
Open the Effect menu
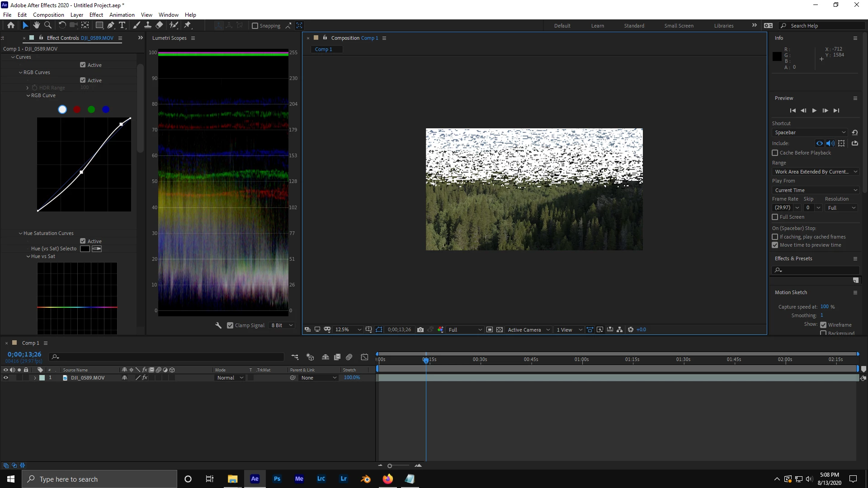pos(96,15)
